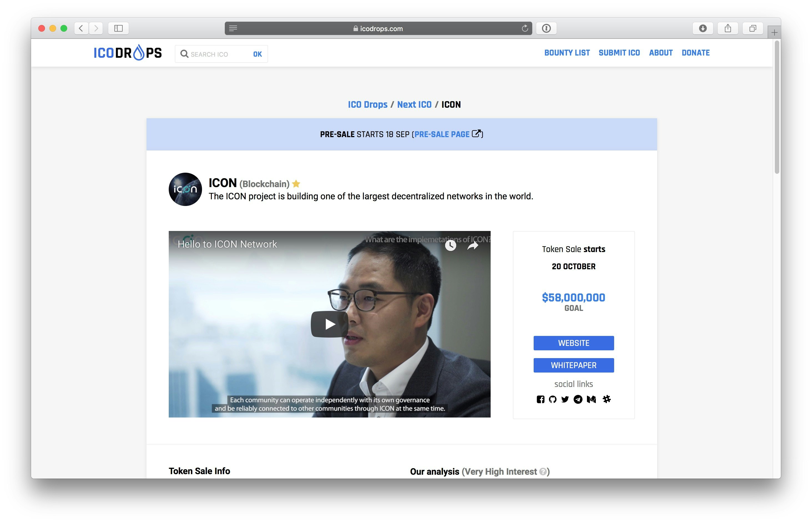Image resolution: width=812 pixels, height=523 pixels.
Task: Click the blue WEBSITE button
Action: tap(574, 343)
